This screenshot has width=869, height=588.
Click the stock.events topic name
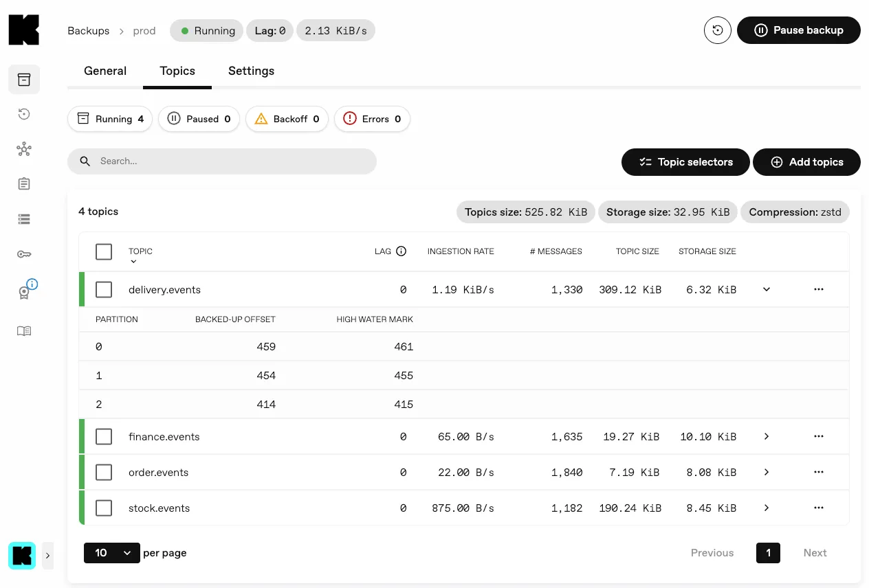pyautogui.click(x=159, y=508)
